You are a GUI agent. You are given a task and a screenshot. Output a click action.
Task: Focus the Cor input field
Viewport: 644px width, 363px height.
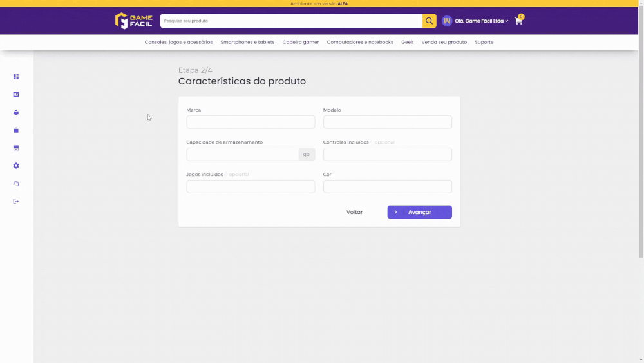(387, 186)
